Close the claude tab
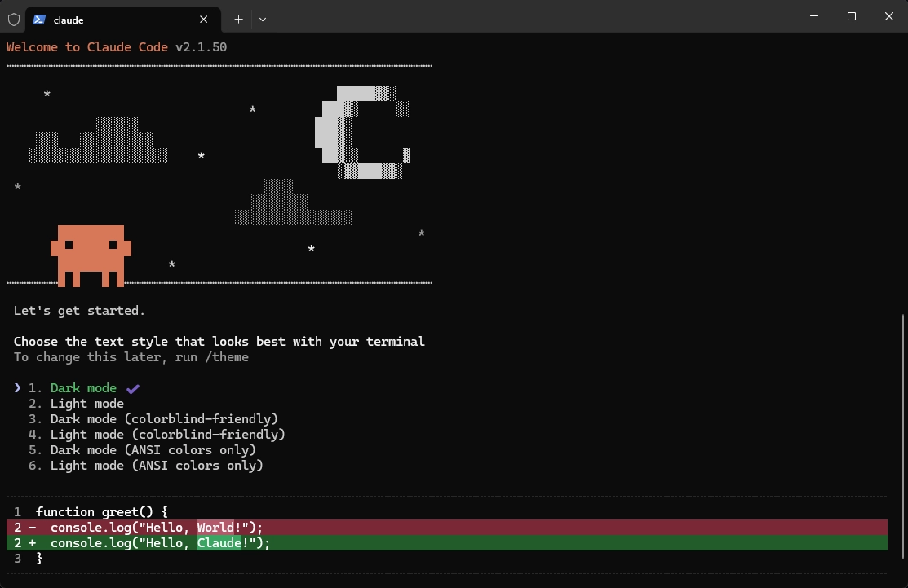This screenshot has width=908, height=588. pyautogui.click(x=205, y=20)
